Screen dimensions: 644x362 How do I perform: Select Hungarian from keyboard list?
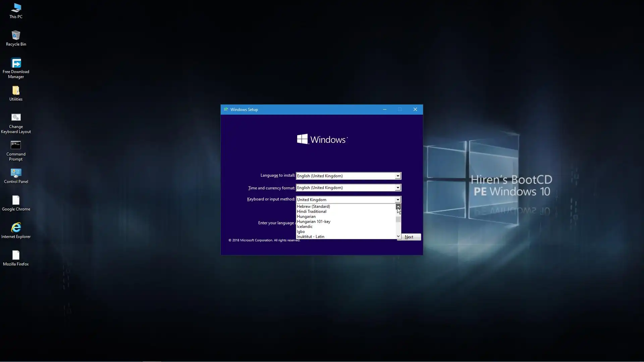tap(306, 217)
